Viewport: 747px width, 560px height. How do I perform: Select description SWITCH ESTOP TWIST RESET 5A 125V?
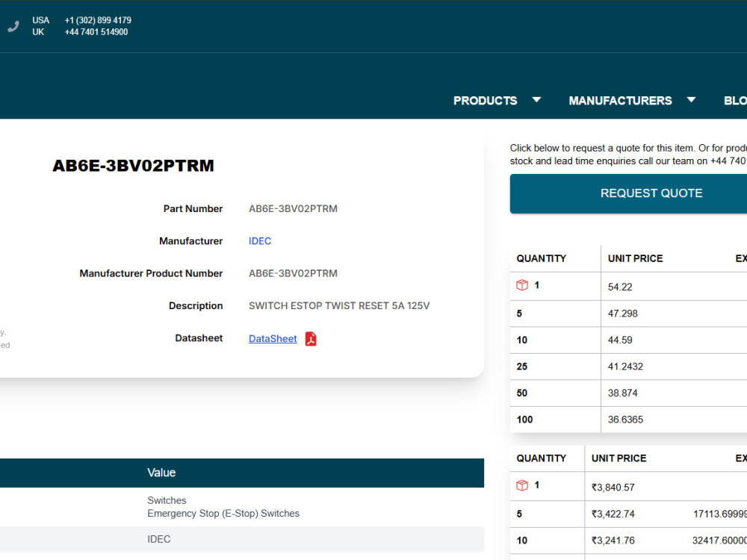[x=339, y=305]
